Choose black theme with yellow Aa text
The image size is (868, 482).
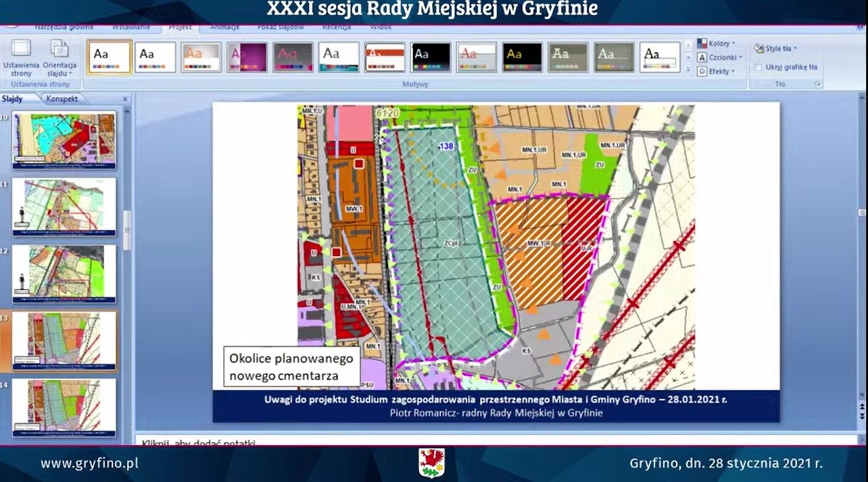(x=522, y=57)
